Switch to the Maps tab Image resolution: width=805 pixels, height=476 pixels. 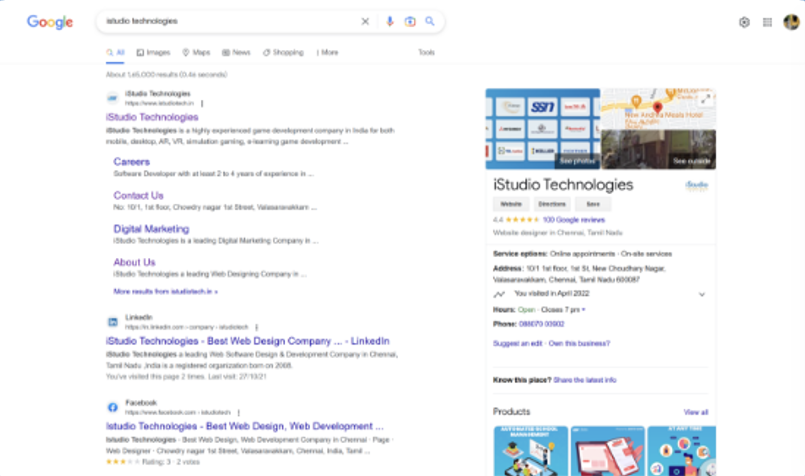tap(196, 52)
